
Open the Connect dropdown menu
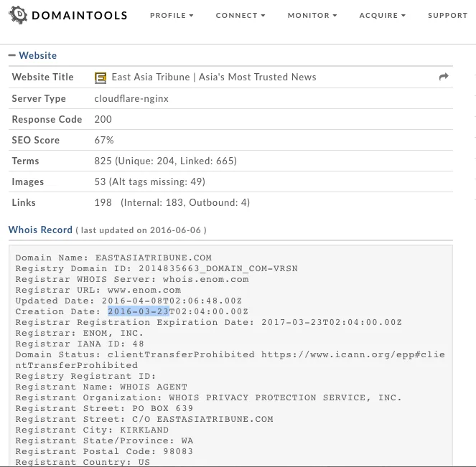click(241, 16)
